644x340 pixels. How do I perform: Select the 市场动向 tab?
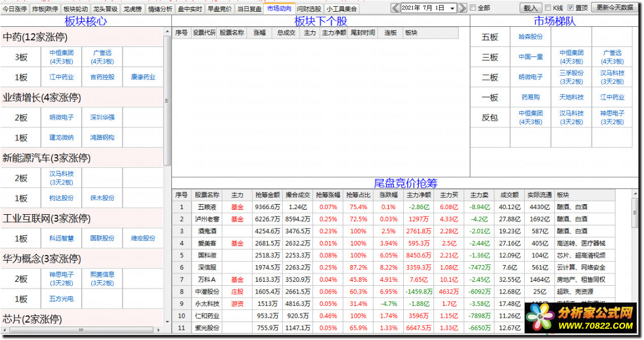coord(279,8)
